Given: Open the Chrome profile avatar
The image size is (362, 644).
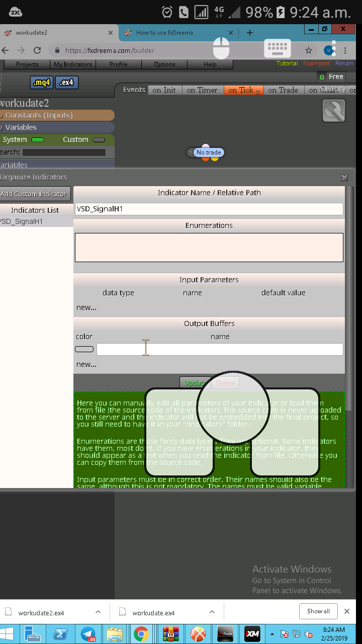Looking at the screenshot, I should (x=329, y=50).
